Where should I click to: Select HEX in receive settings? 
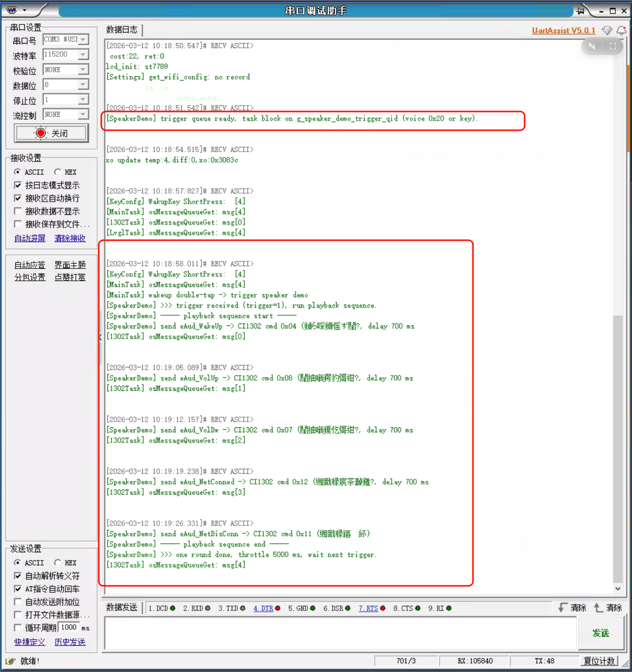pyautogui.click(x=57, y=172)
